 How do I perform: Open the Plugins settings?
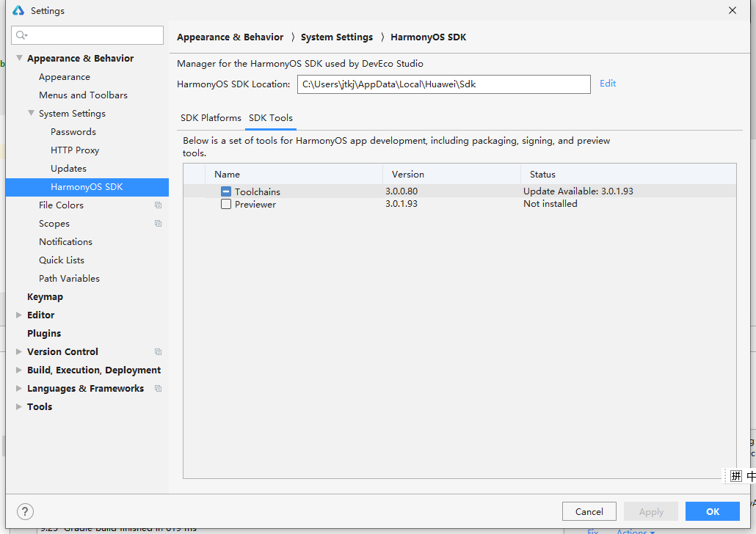(x=44, y=334)
